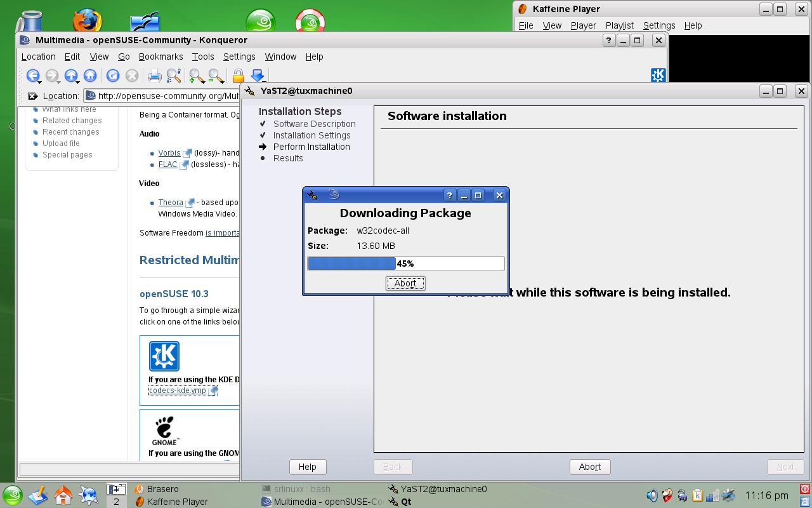Screen dimensions: 812x508
Task: Open the Playlist menu in Kaffeine Player
Action: (x=620, y=25)
